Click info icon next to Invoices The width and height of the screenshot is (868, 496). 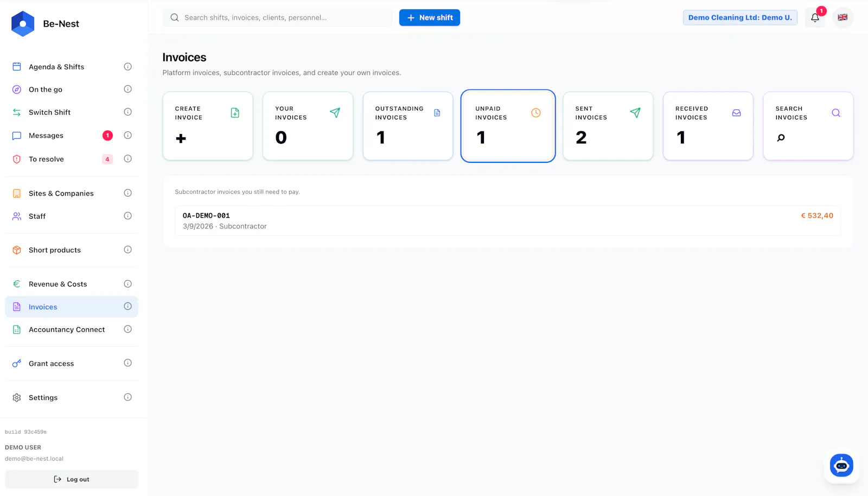pyautogui.click(x=127, y=306)
